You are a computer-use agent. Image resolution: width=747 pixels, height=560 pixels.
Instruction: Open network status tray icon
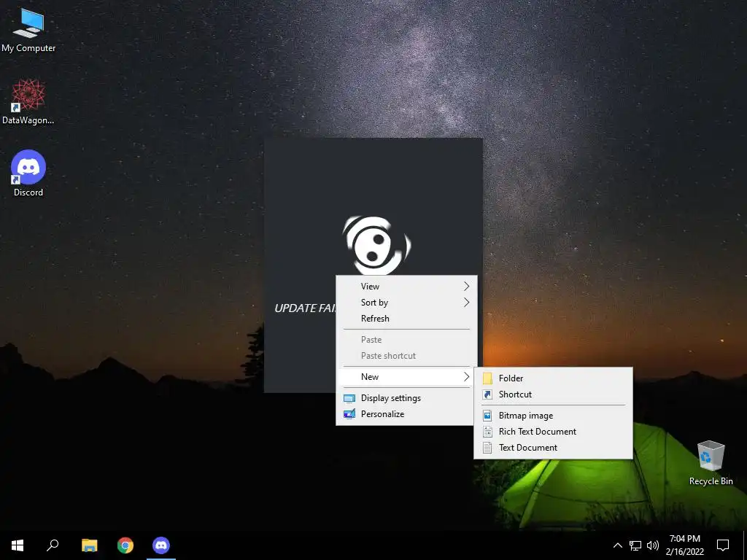tap(635, 545)
